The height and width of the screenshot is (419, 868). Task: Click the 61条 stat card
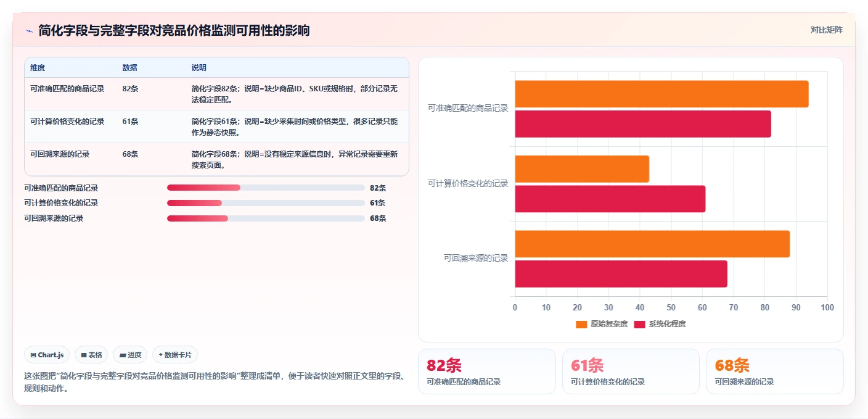point(631,371)
